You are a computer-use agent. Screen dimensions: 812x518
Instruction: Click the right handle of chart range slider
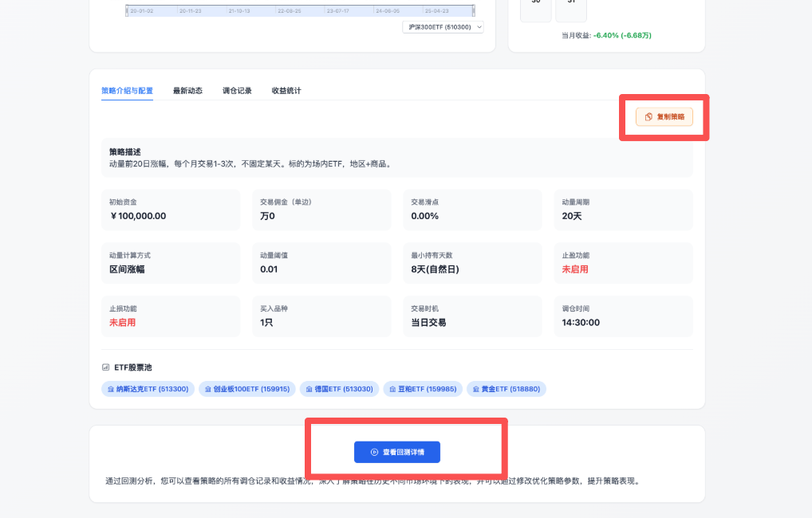tap(474, 11)
